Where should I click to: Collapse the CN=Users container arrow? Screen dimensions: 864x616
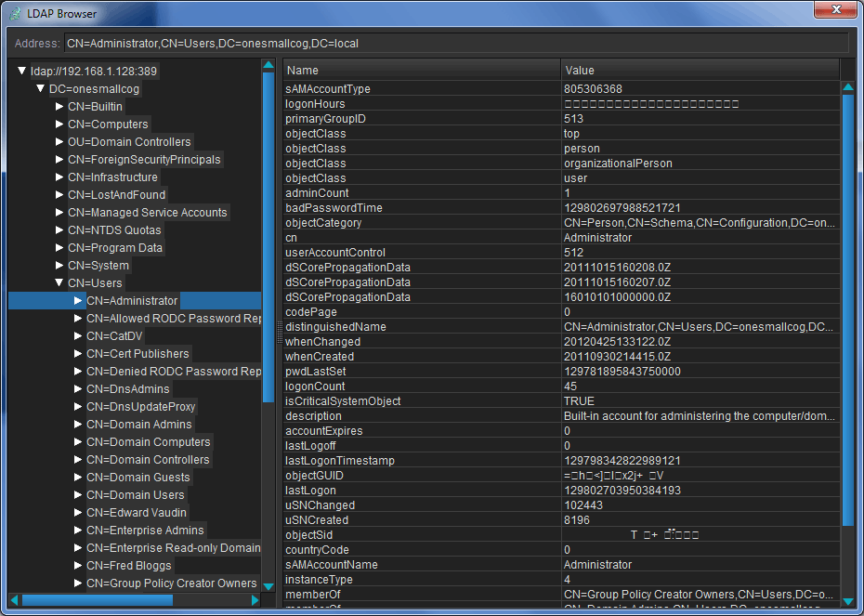click(x=59, y=283)
